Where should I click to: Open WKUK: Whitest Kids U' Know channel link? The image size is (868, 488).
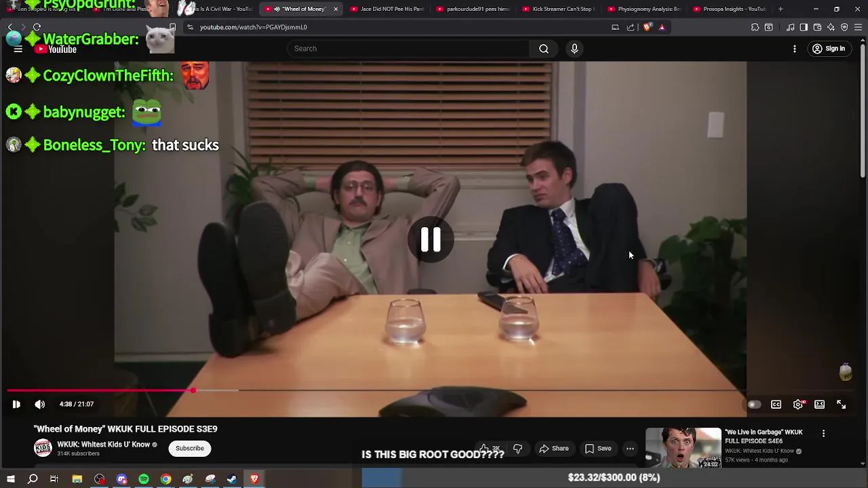point(104,445)
